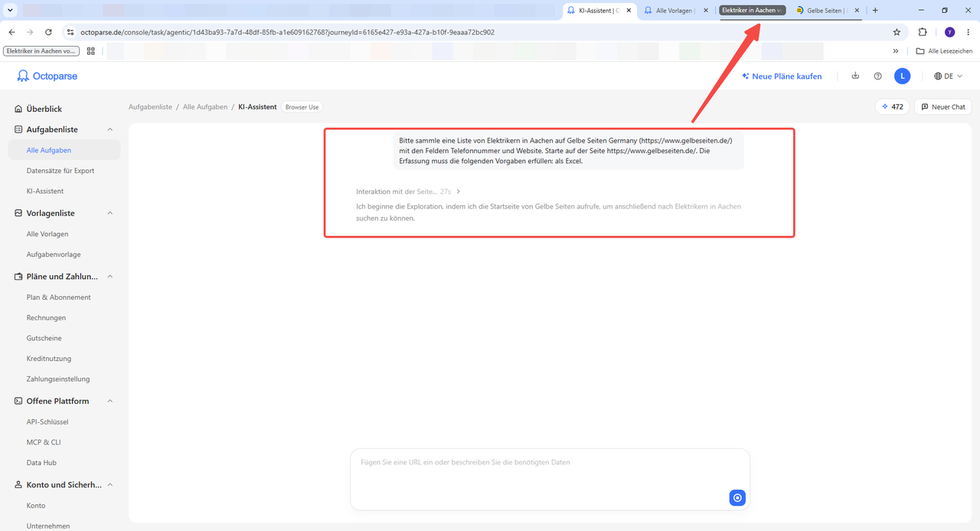Click 'Elektriker in Aachen vo...' bookmark
This screenshot has width=980, height=531.
[41, 51]
